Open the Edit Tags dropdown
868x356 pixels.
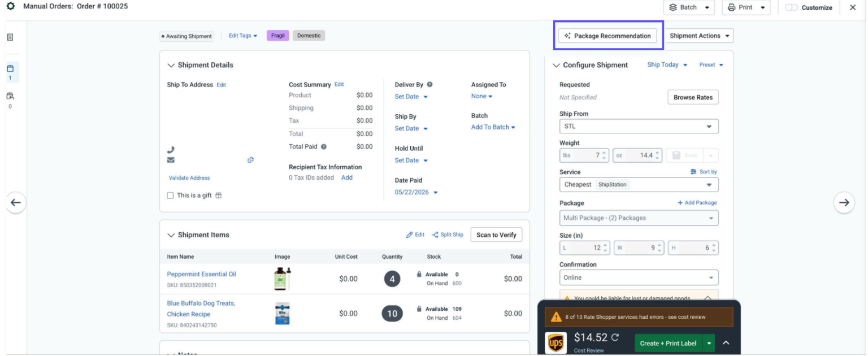[243, 36]
